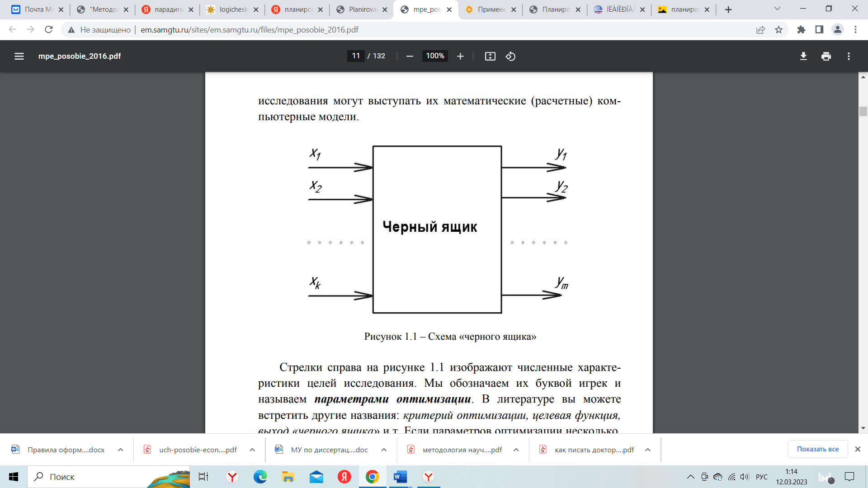Open Microsoft Edge from the taskbar
Screen dimensions: 868x488
coord(260,477)
